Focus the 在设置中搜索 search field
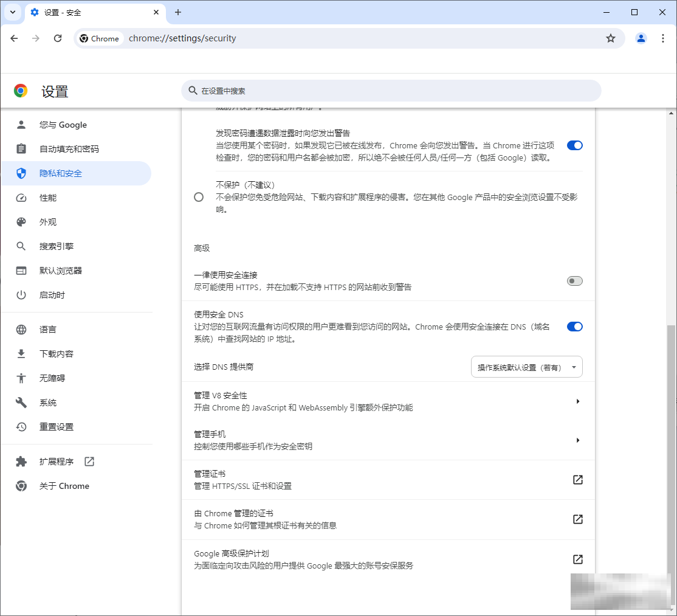Screen dimensions: 677x616 (x=391, y=91)
